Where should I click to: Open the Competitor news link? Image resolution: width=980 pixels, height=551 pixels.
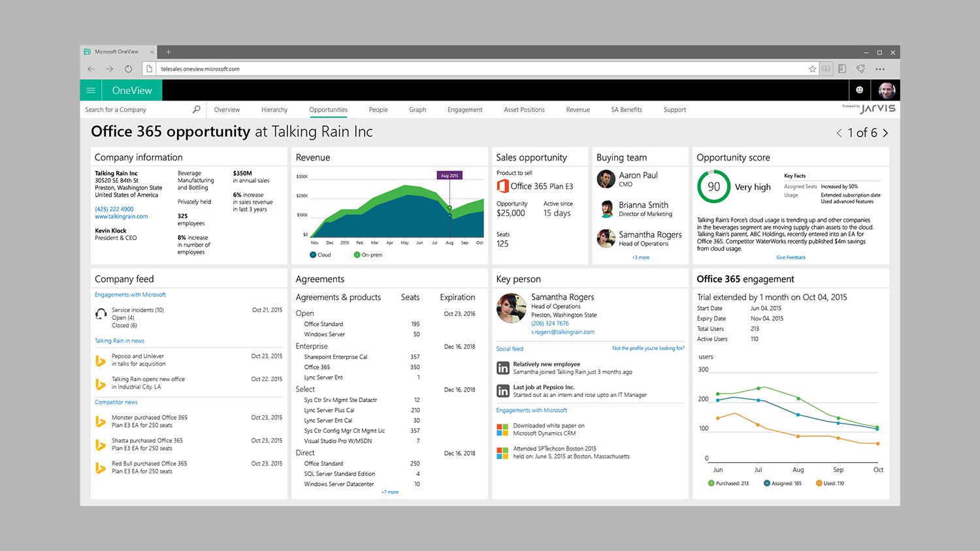[116, 402]
